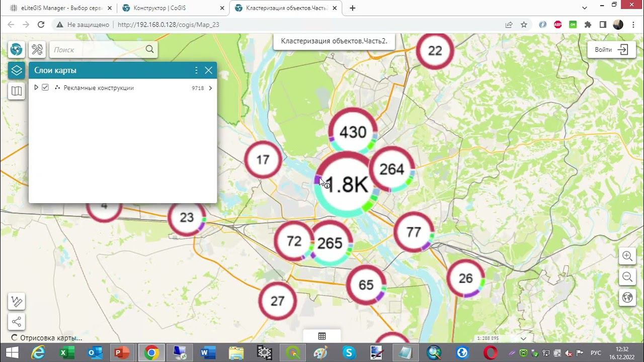Click the 23 cluster marker
The height and width of the screenshot is (362, 644).
point(187,217)
